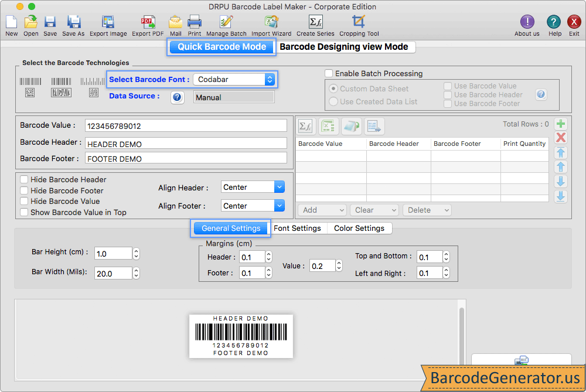Open the Align Footer dropdown
The height and width of the screenshot is (392, 586).
(253, 206)
